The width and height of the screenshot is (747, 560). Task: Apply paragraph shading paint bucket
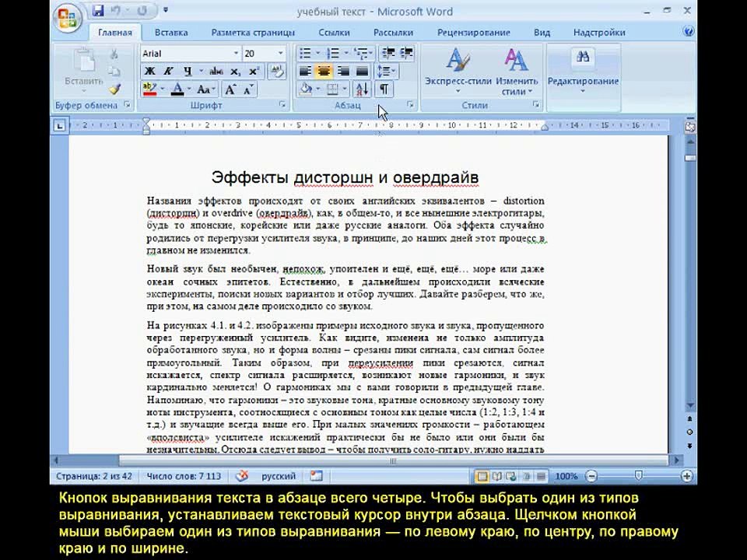point(305,89)
